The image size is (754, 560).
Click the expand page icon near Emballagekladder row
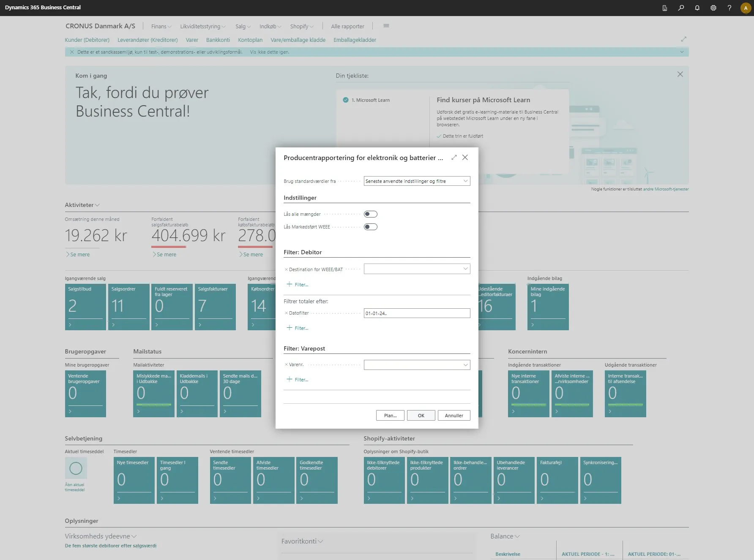pos(683,39)
